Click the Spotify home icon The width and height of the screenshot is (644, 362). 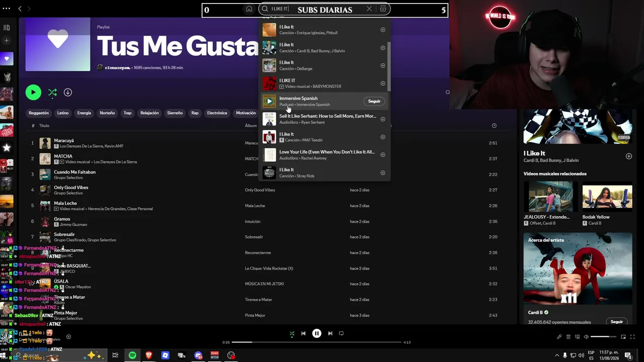coord(249,9)
